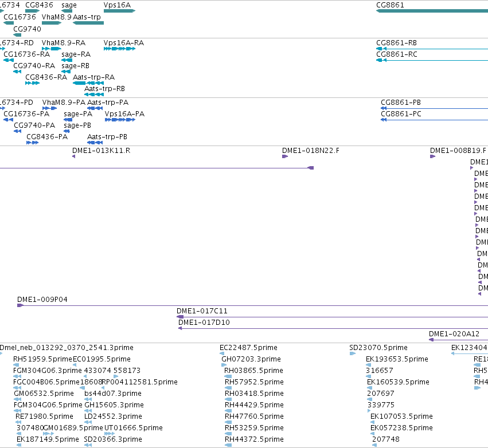488x448 pixels.
Task: Select the DME1-018N22.F clone label
Action: pyautogui.click(x=311, y=151)
